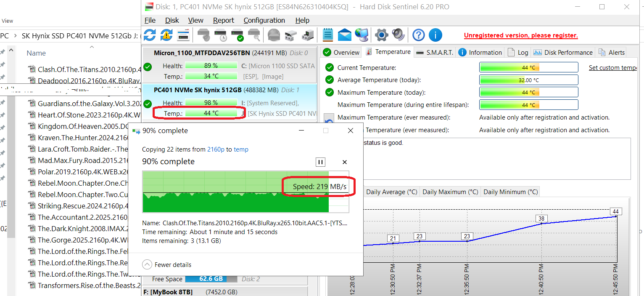Switch to the Log tab

coord(518,53)
